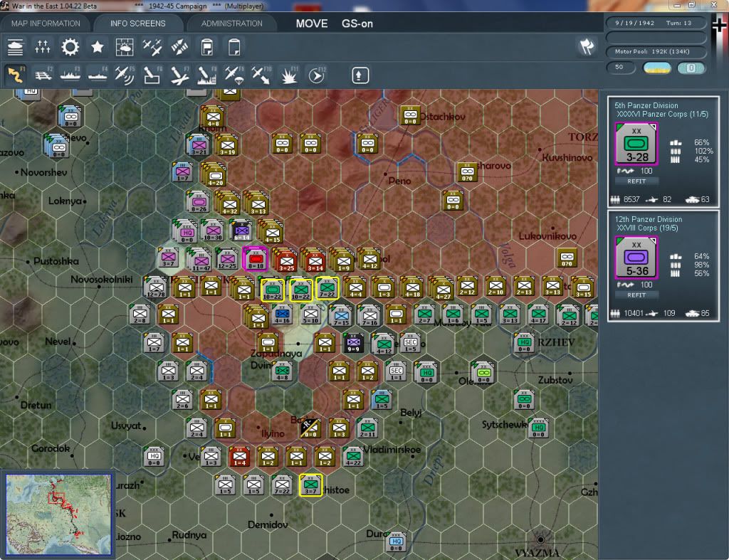Open the victory star screen
Screen dimensions: 729x560
click(x=97, y=47)
